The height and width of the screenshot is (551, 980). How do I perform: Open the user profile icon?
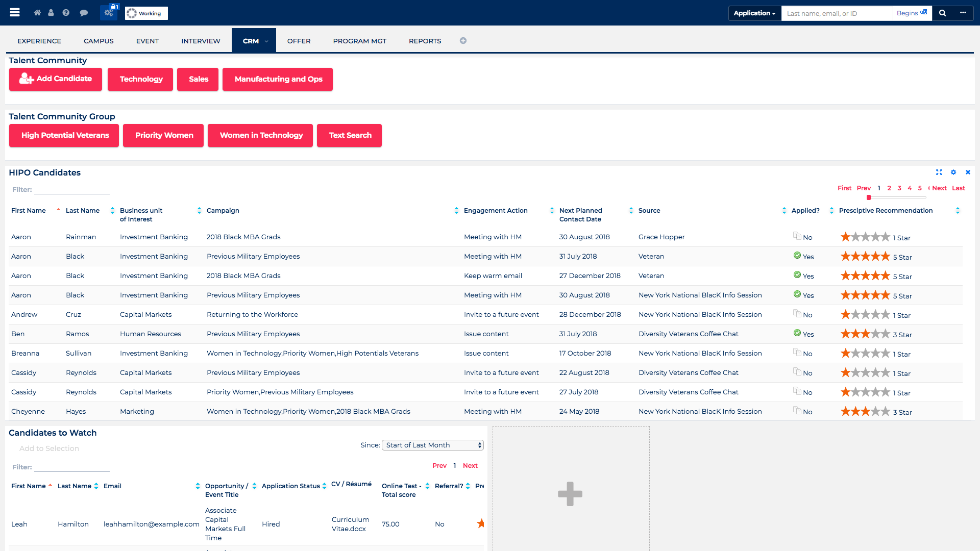tap(51, 13)
